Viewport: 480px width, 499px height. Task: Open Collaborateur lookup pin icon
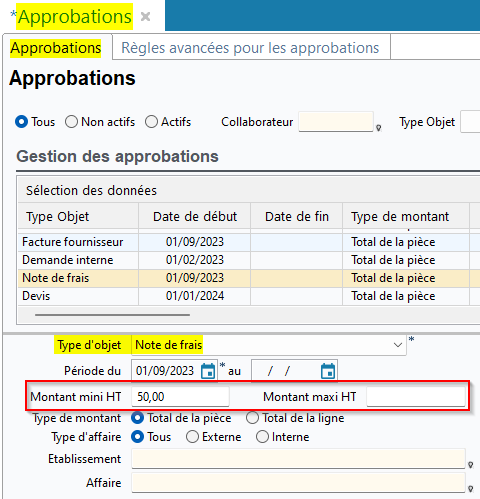coord(379,128)
